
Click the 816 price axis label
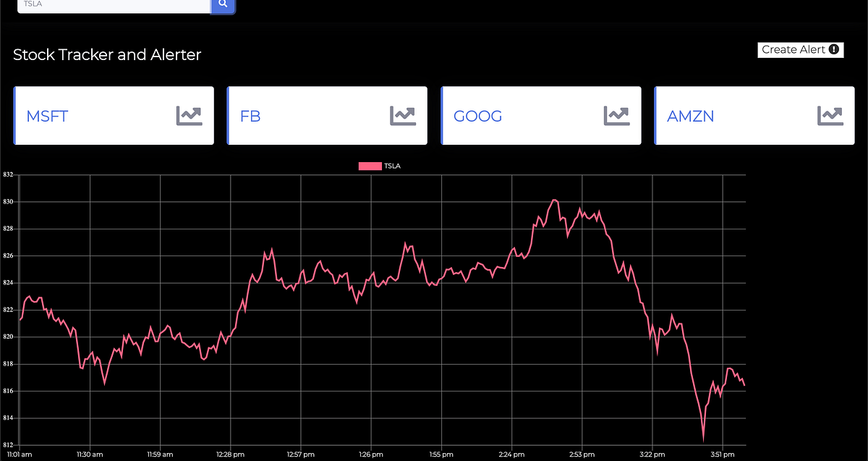[x=7, y=392]
